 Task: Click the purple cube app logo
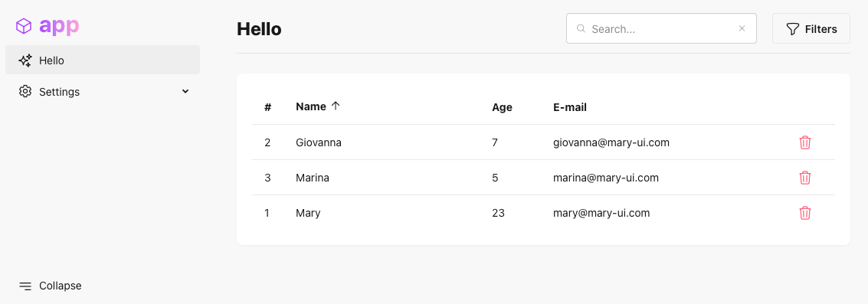24,26
